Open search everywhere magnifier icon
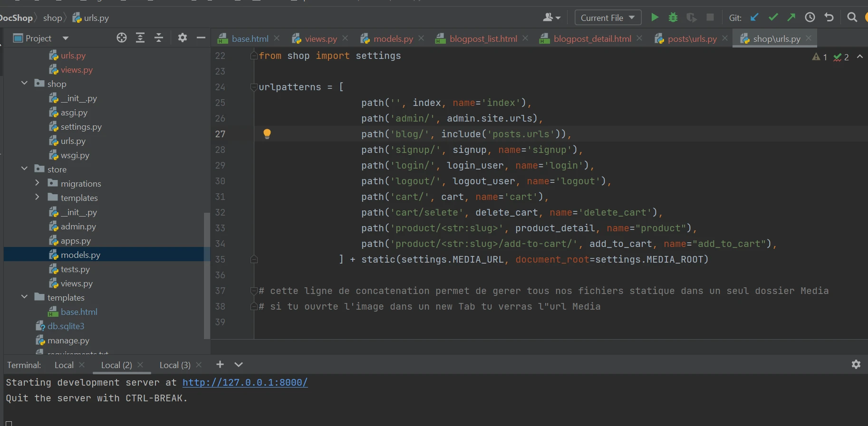 point(852,18)
